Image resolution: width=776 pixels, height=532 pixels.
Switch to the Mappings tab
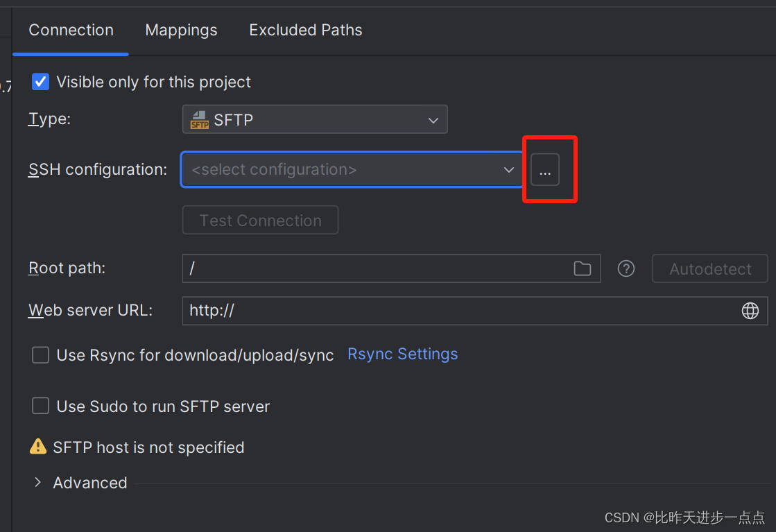point(181,30)
